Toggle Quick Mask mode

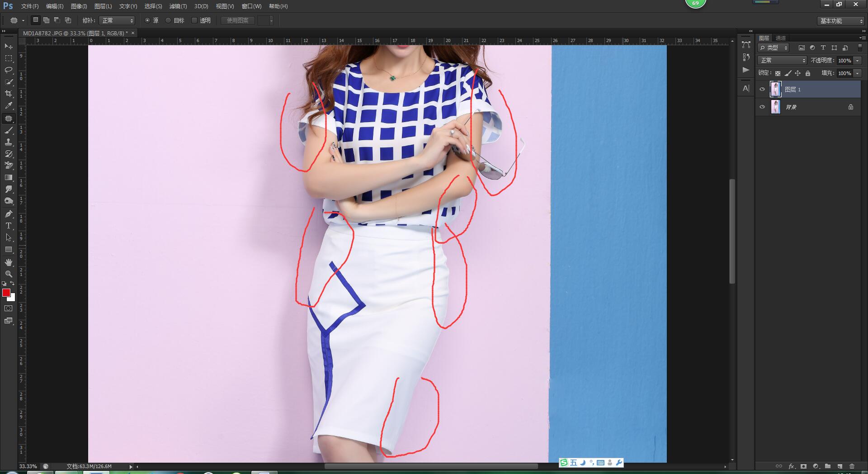[9, 308]
